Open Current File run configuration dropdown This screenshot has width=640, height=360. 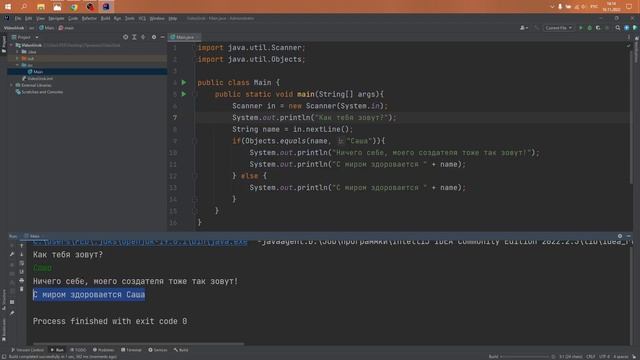pyautogui.click(x=558, y=28)
